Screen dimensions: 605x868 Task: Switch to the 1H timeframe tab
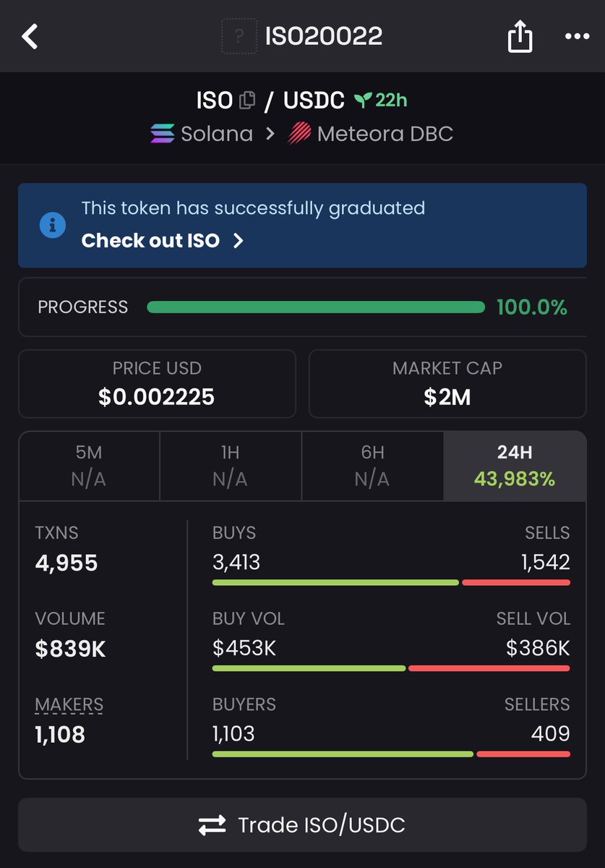pyautogui.click(x=231, y=466)
